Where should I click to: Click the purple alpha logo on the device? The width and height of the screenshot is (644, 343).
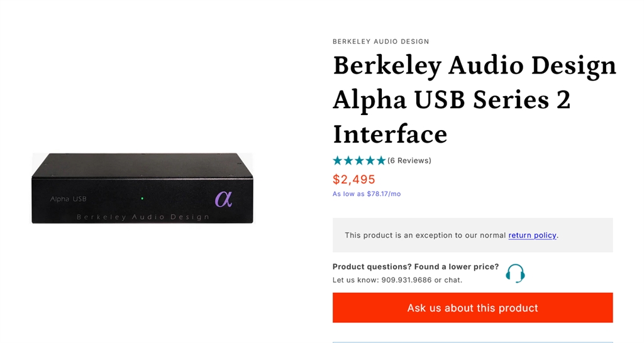pos(223,199)
